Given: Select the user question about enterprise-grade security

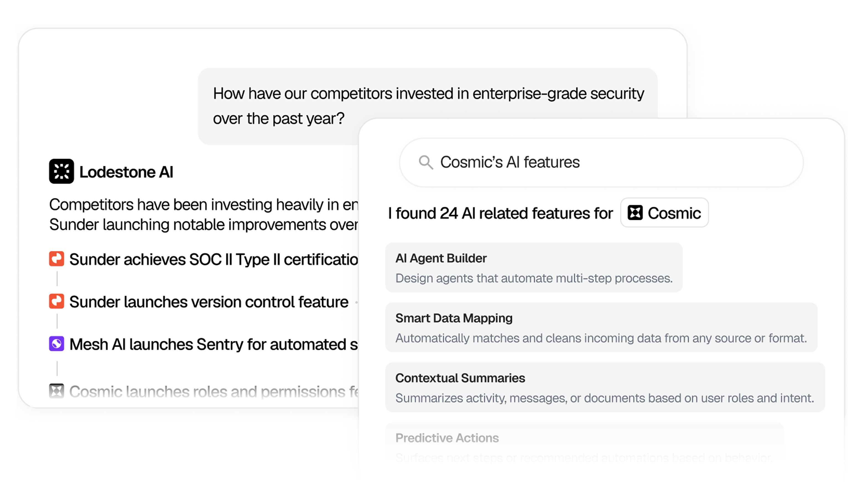Looking at the screenshot, I should pyautogui.click(x=428, y=105).
